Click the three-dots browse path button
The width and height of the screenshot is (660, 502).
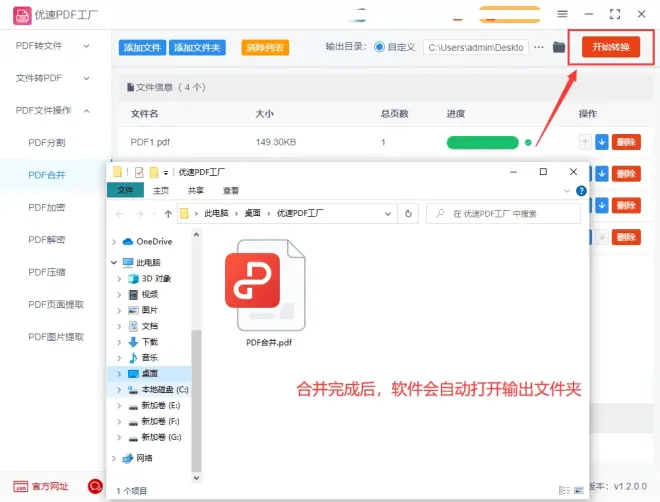point(539,47)
